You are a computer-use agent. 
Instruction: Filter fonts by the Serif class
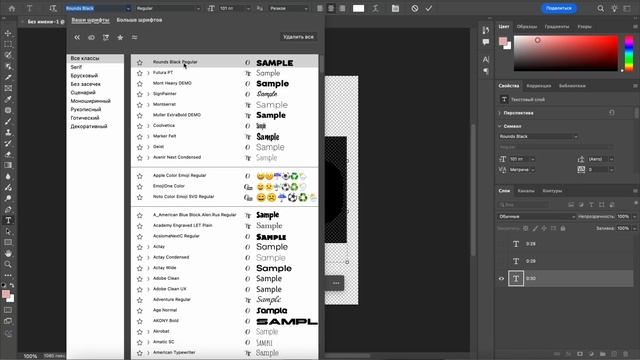[76, 67]
